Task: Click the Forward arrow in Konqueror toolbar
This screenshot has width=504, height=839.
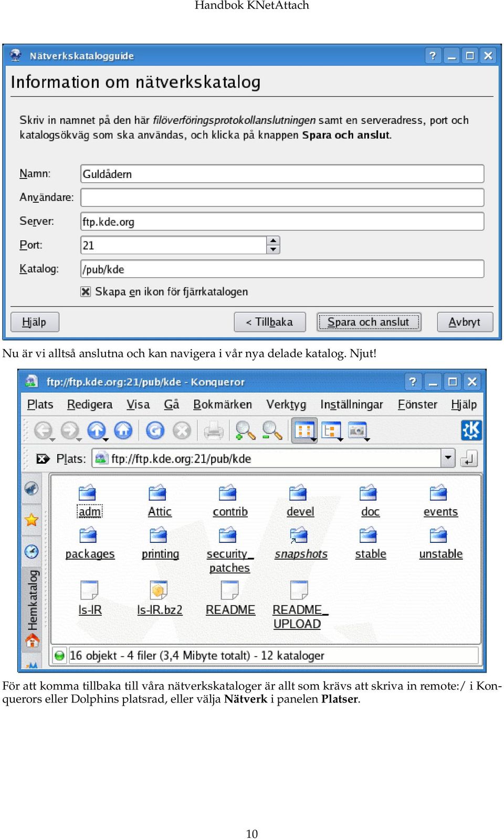Action: 70,431
